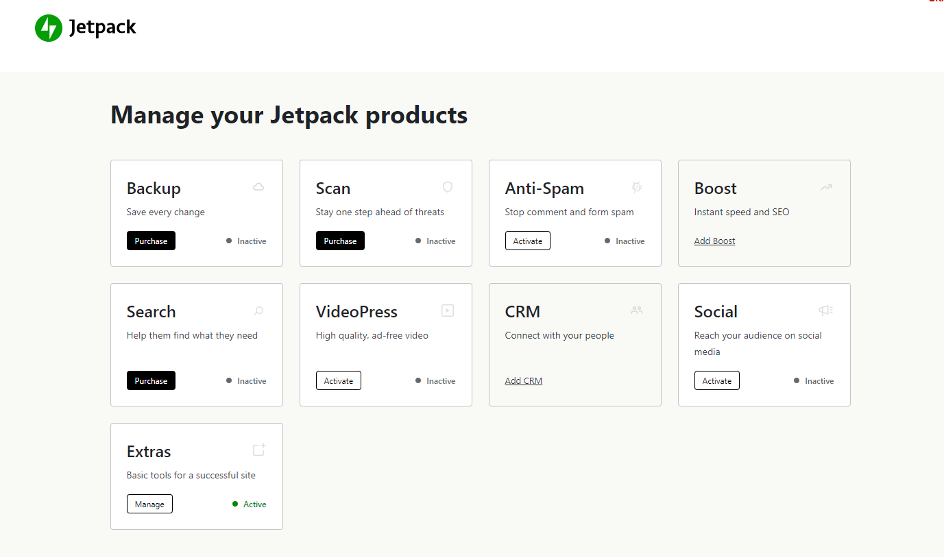Click the Social card title
Viewport: 944px width, 560px height.
[x=716, y=312]
